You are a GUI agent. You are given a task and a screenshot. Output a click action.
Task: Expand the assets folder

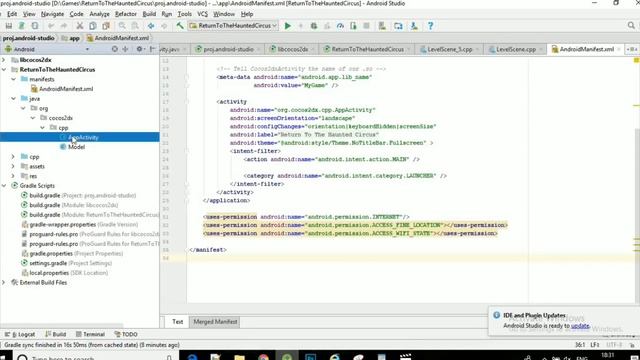coord(13,167)
